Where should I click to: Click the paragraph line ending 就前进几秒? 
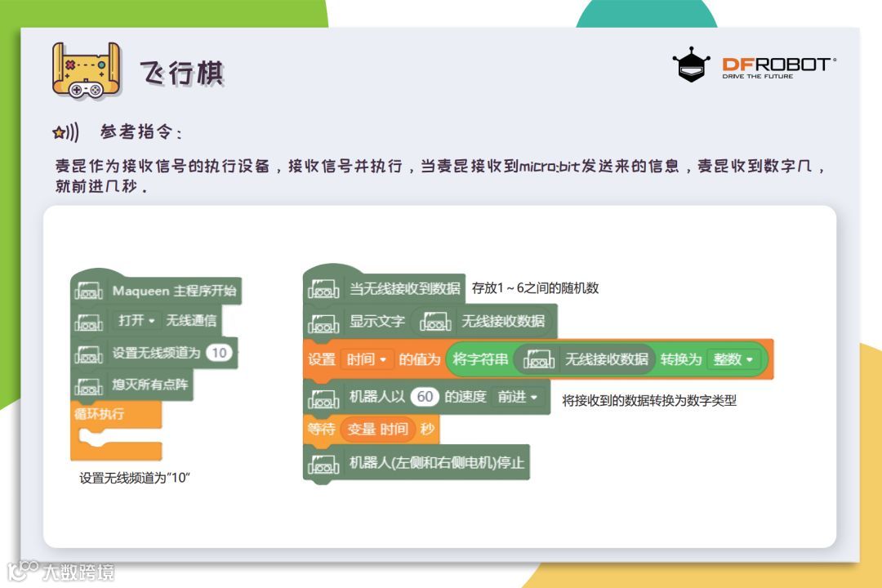(101, 185)
